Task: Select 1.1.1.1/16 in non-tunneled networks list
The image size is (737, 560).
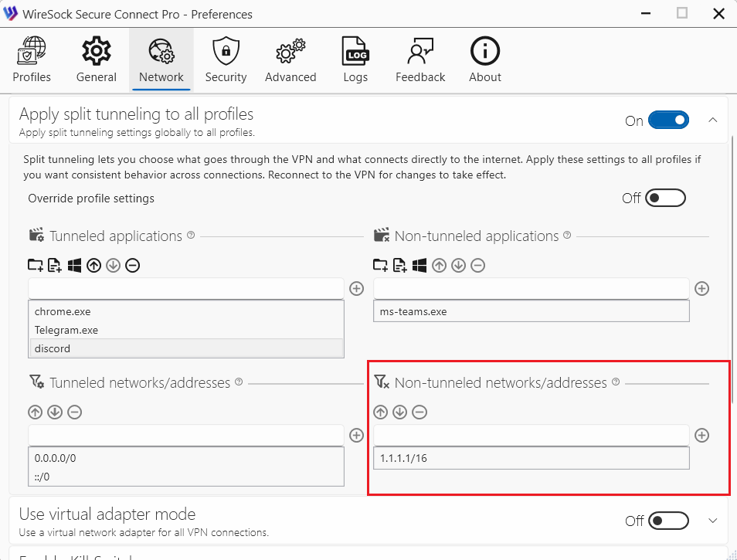Action: (x=403, y=458)
